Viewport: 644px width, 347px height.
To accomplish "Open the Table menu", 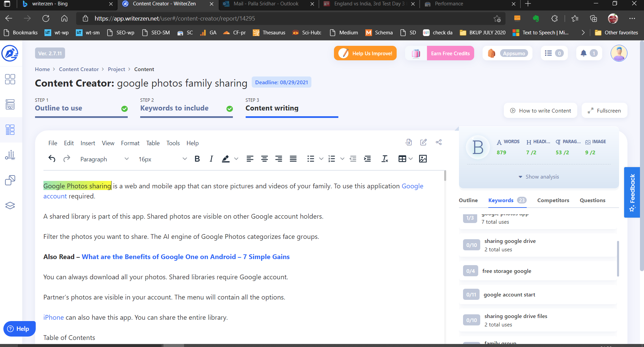I will [x=153, y=143].
